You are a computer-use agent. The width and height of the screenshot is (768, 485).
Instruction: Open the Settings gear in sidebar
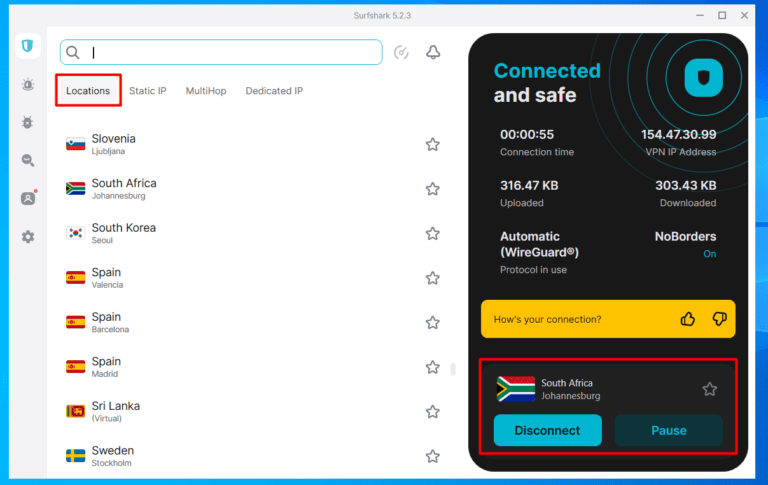[27, 237]
